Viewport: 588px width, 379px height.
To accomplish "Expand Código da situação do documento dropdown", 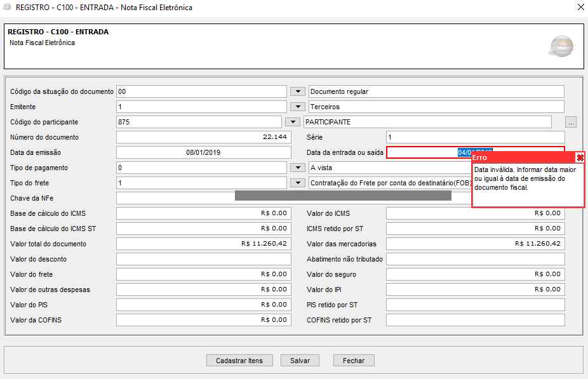I will point(297,91).
